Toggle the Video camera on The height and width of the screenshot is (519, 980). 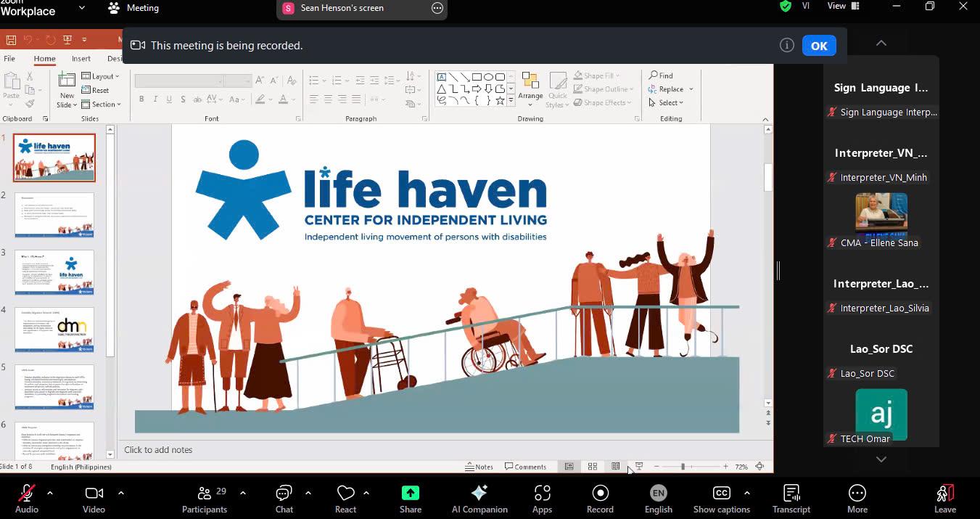[94, 498]
